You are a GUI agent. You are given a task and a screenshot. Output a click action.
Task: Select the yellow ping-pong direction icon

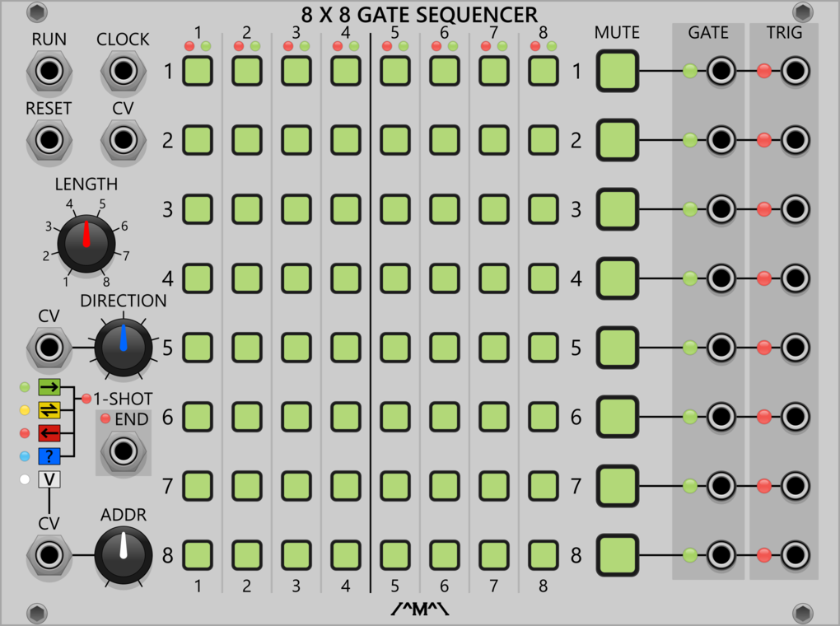[49, 410]
